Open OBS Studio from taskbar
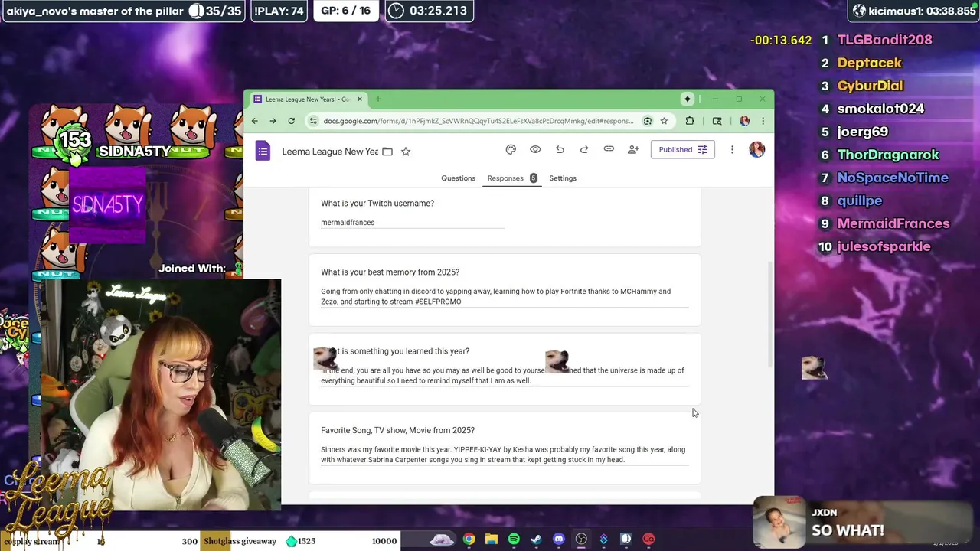Viewport: 980px width, 551px height. tap(581, 540)
